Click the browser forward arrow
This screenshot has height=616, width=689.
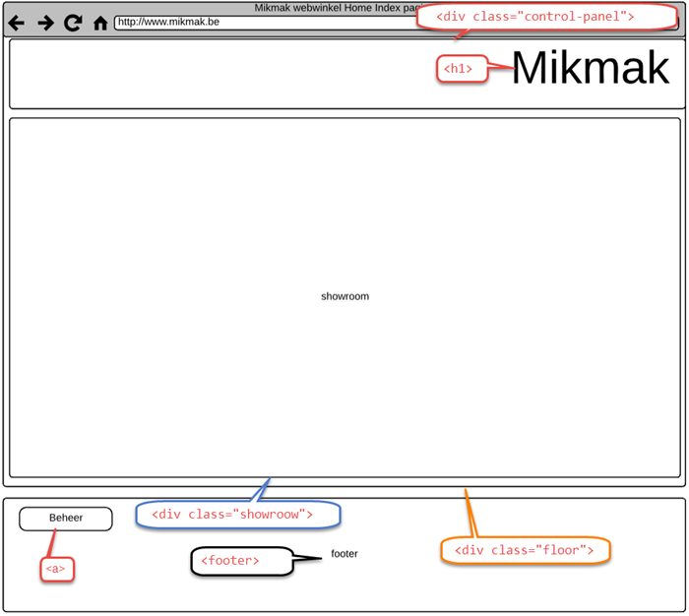click(45, 23)
